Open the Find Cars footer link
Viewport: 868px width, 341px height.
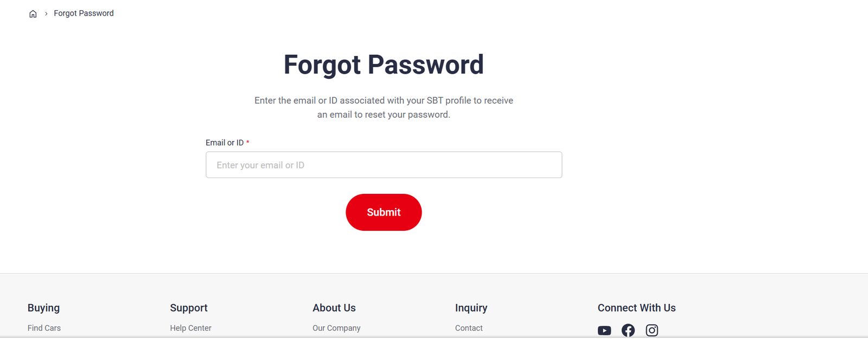(44, 328)
